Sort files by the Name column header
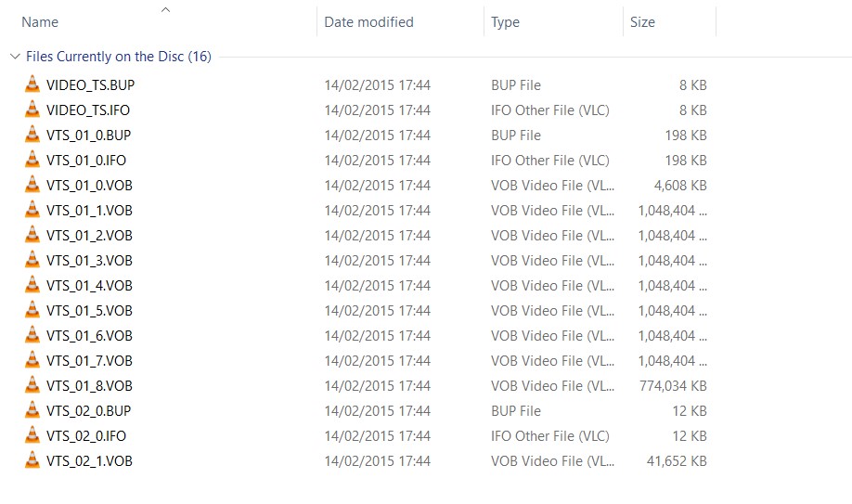The image size is (852, 504). (40, 22)
